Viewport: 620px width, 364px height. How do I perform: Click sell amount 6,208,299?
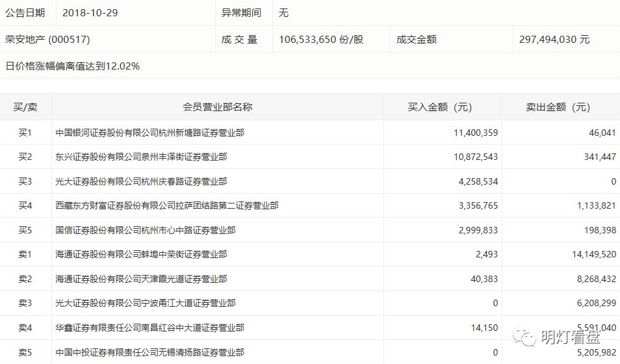[596, 303]
